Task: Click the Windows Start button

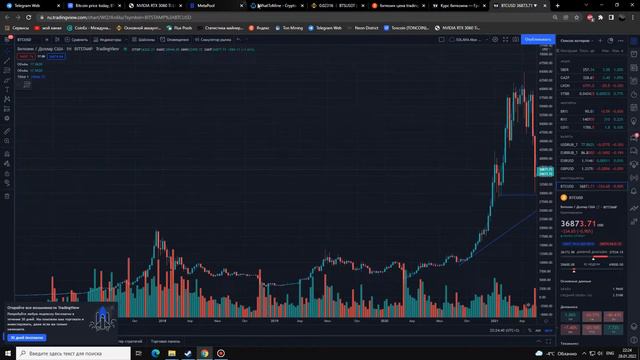Action: click(x=8, y=353)
